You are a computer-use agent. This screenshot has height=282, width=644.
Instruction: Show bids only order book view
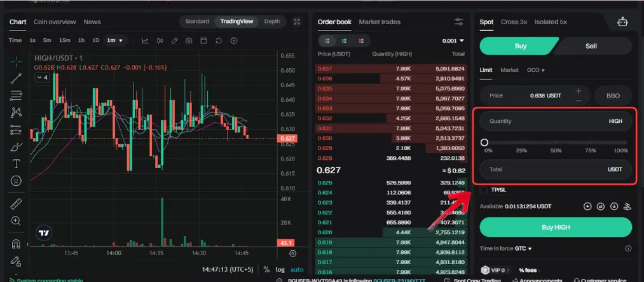click(x=344, y=41)
